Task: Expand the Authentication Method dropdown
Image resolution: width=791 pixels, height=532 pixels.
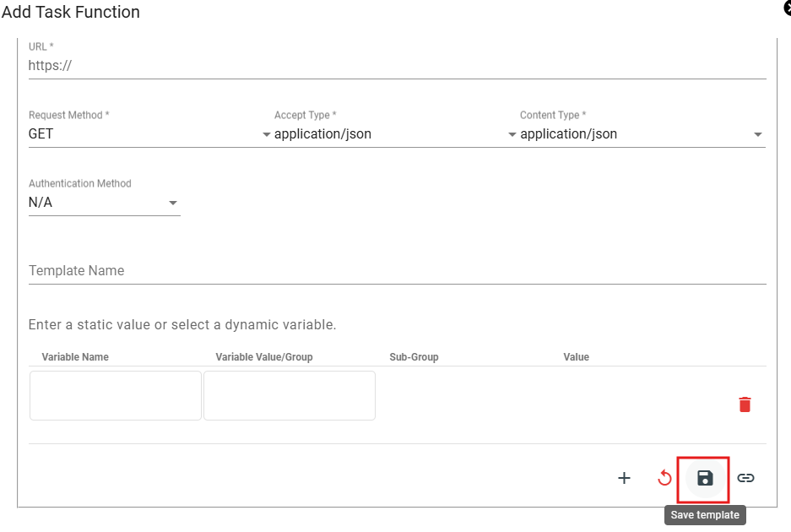Action: pos(104,203)
